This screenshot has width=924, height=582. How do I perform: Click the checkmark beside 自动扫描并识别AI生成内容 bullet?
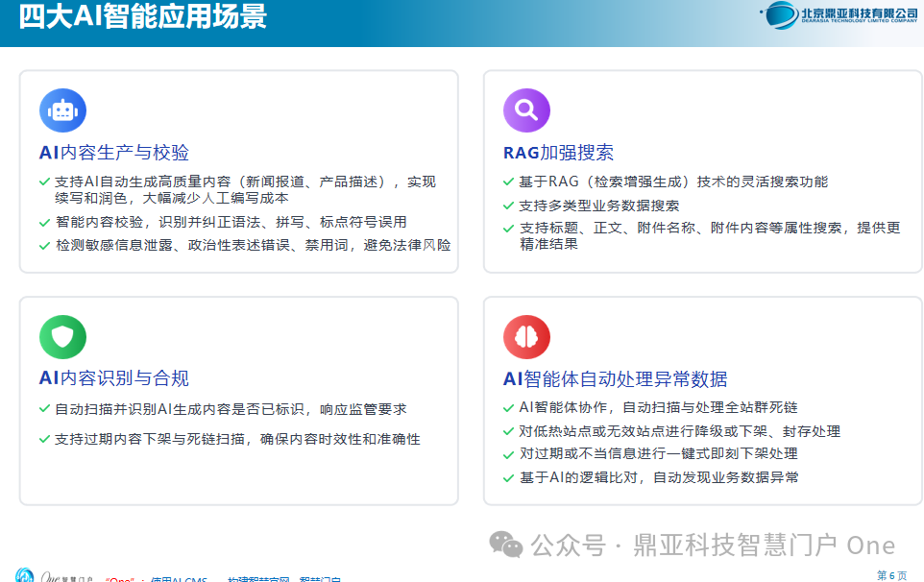(x=44, y=409)
